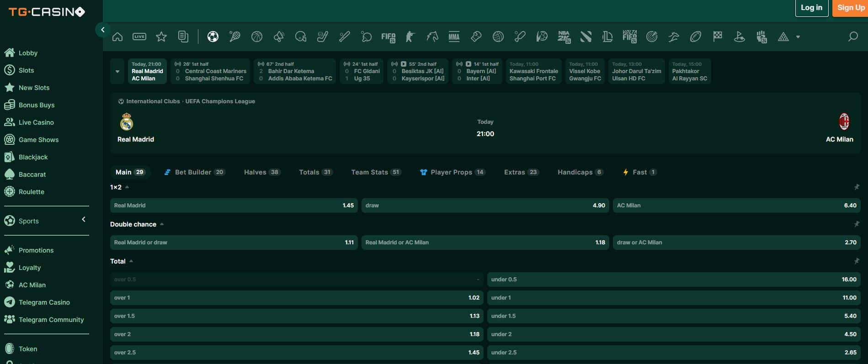The width and height of the screenshot is (868, 364).
Task: Select the Volta FIFA 24 icon
Action: (x=630, y=37)
